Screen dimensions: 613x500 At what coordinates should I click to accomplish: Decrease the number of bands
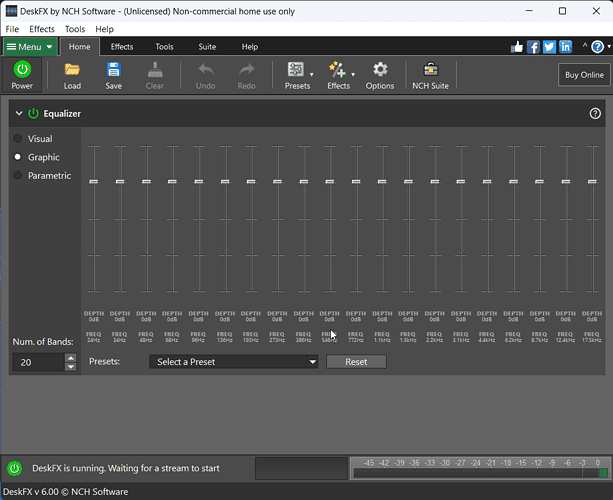(71, 367)
